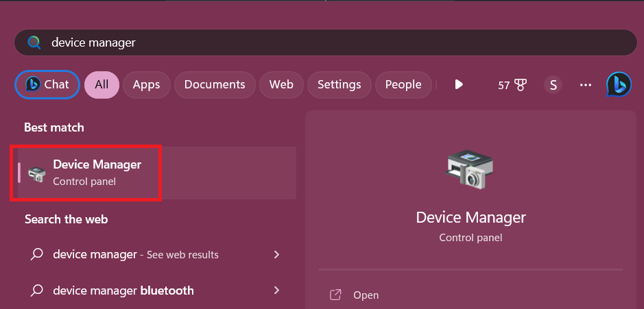Click the S account avatar icon
This screenshot has height=309, width=644.
[x=553, y=85]
